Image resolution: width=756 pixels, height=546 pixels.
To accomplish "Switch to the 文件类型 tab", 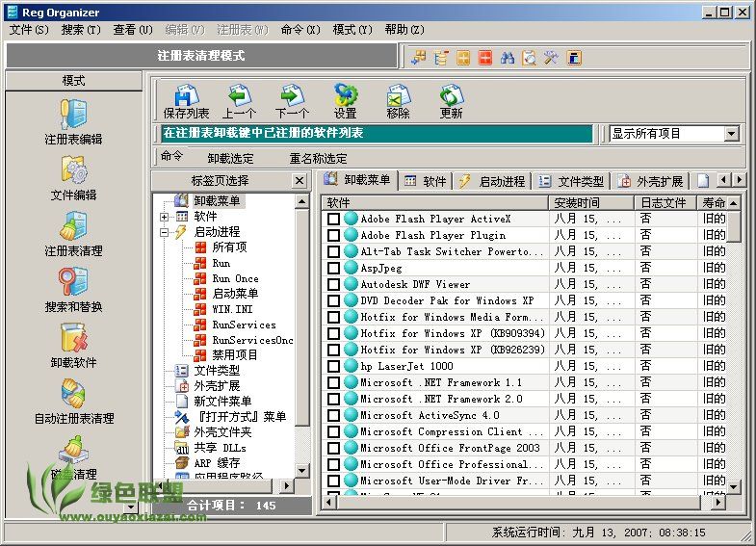I will (571, 181).
